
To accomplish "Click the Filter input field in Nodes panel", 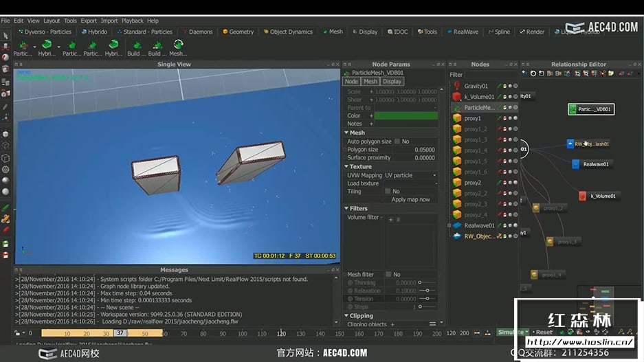I will (x=489, y=75).
